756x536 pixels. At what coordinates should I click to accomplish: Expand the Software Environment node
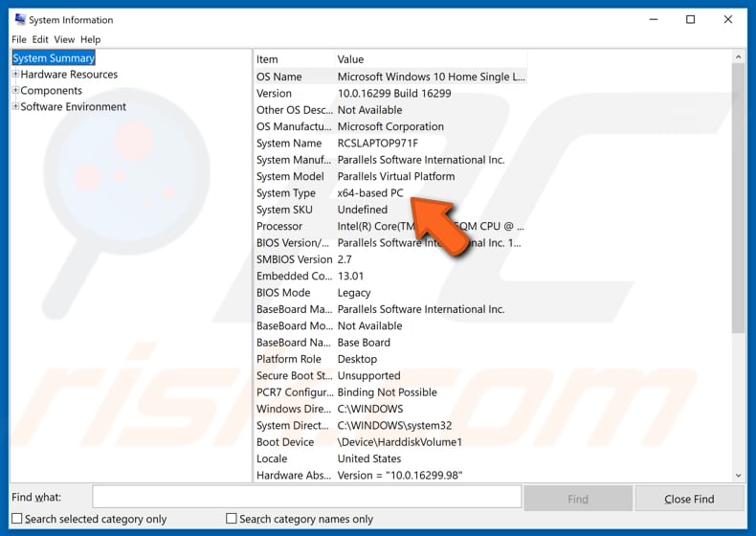point(15,106)
